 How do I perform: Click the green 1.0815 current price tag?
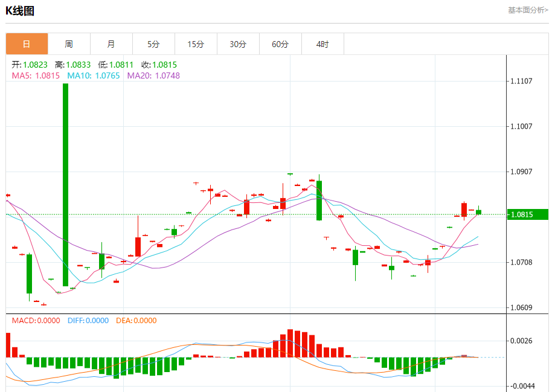[527, 214]
